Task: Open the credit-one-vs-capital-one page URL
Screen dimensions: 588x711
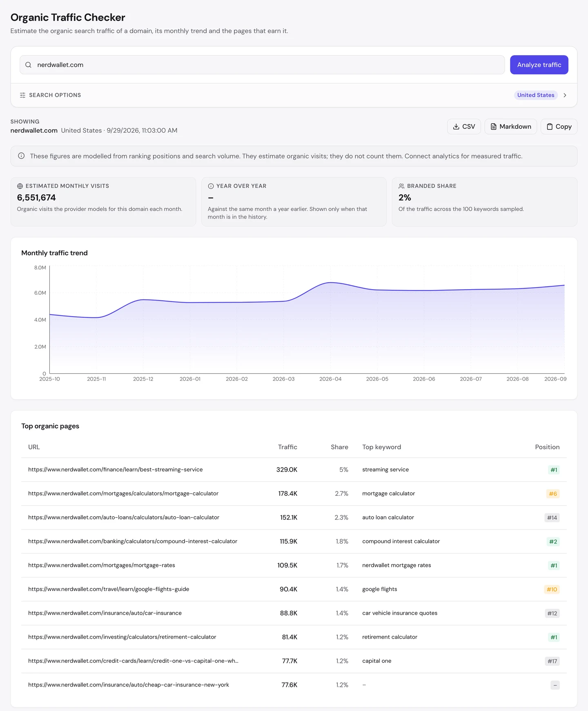Action: (133, 661)
